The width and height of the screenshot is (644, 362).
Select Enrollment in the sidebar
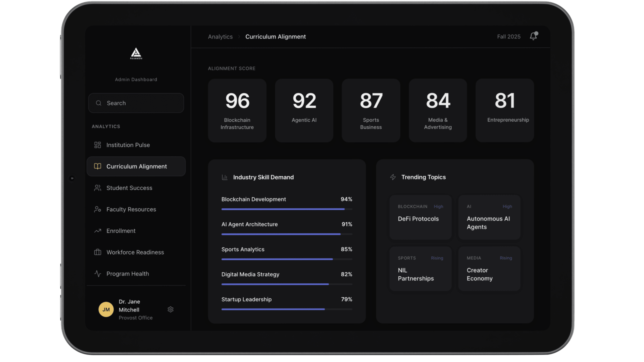121,231
